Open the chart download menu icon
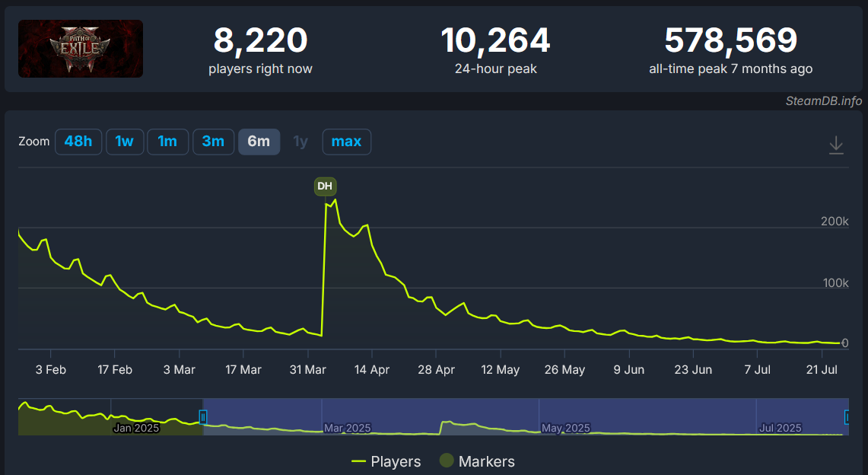868x475 pixels. point(836,145)
